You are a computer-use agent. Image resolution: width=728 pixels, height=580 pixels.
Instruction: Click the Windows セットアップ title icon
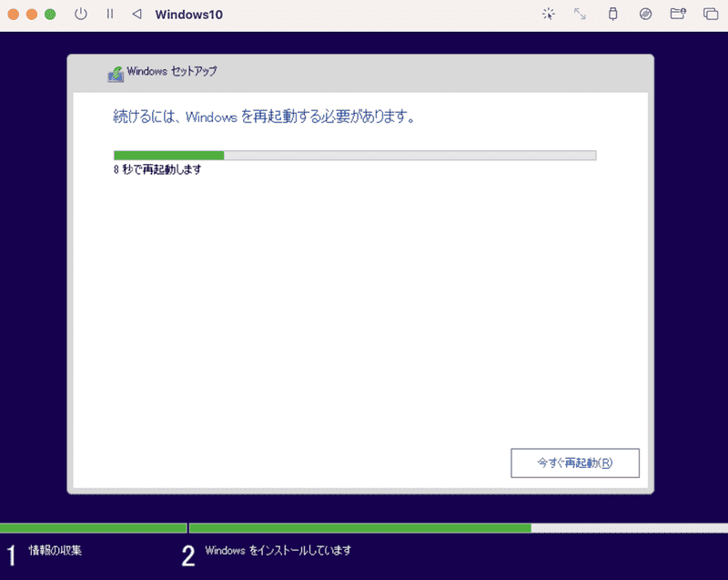pyautogui.click(x=116, y=74)
